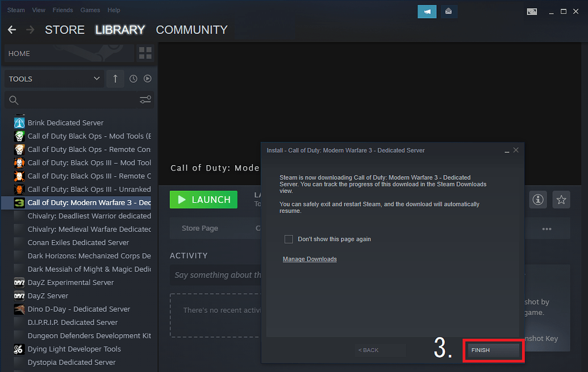Click the game info (i) icon
This screenshot has height=372, width=588.
(537, 199)
